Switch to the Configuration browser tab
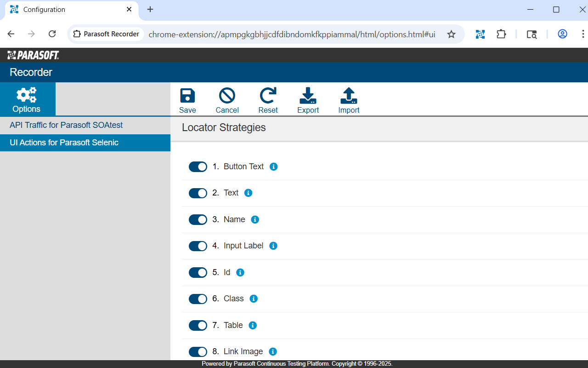Viewport: 588px width, 368px height. [x=72, y=10]
